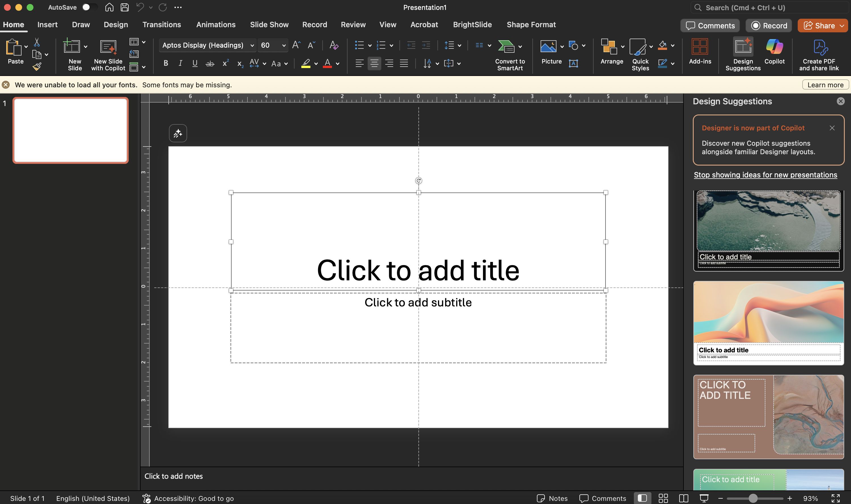This screenshot has width=851, height=504.
Task: Open the font name dropdown
Action: (x=252, y=45)
